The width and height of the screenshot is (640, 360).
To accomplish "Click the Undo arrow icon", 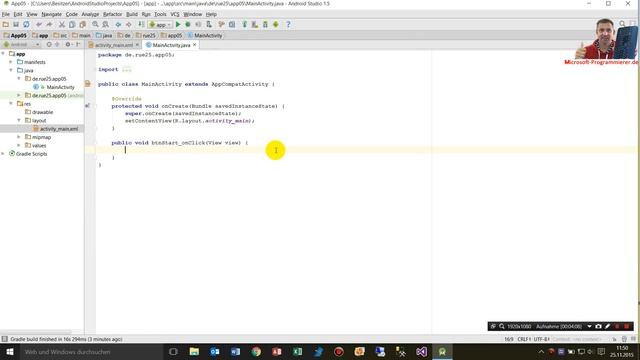I will [39, 24].
